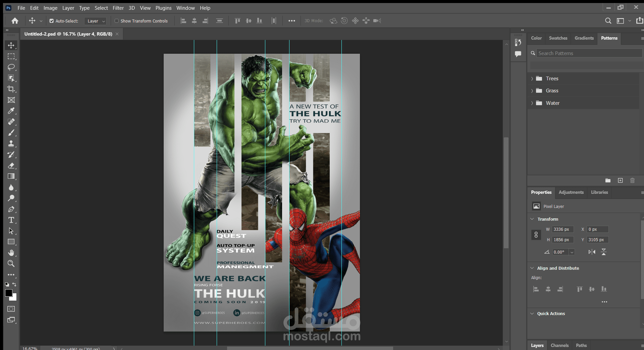Image resolution: width=644 pixels, height=350 pixels.
Task: Open the Search magnifier icon
Action: point(608,21)
